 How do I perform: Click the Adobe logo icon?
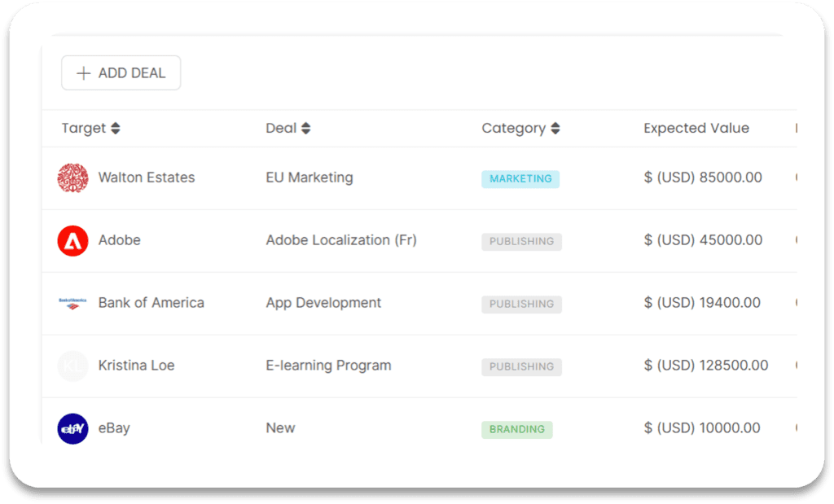(x=72, y=241)
